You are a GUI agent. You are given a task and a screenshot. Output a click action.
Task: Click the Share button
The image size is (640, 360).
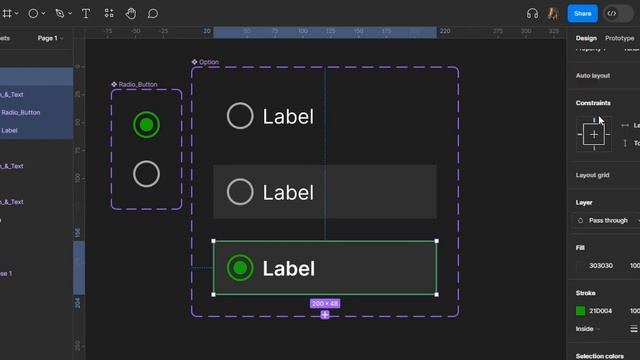[x=582, y=13]
